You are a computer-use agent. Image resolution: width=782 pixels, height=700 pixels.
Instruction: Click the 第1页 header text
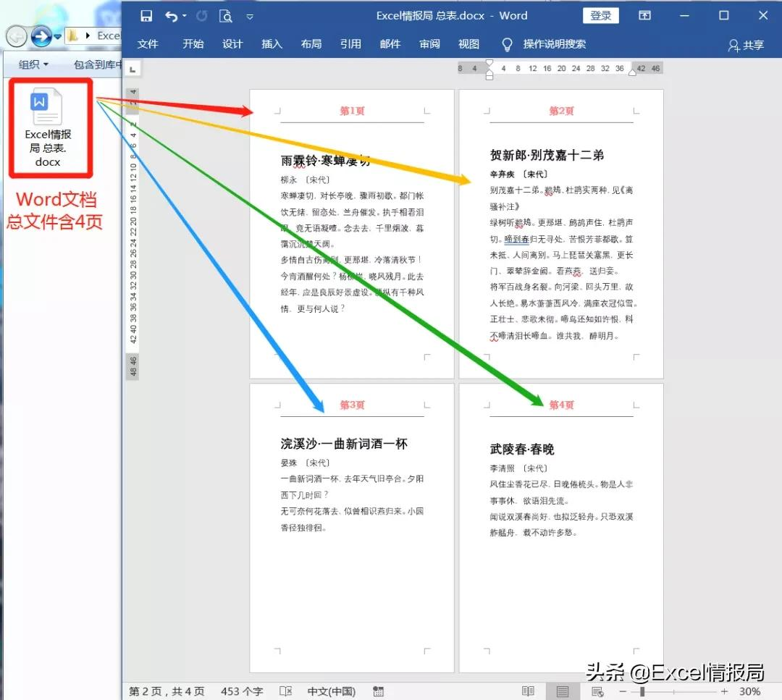[352, 111]
